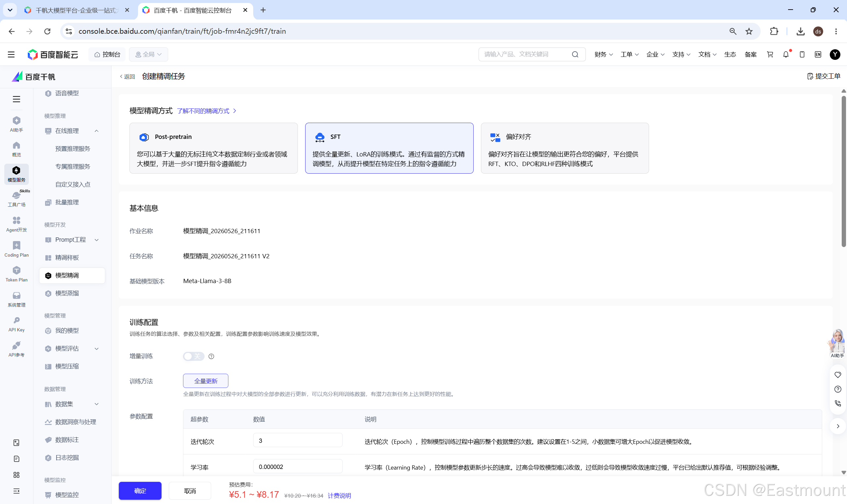Click the 控制台 button

107,54
